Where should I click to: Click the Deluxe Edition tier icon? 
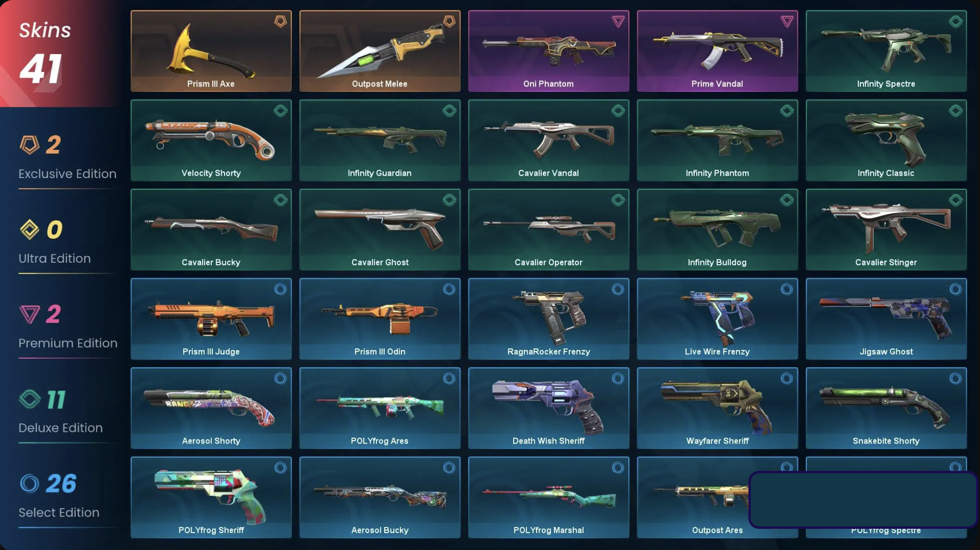(29, 399)
